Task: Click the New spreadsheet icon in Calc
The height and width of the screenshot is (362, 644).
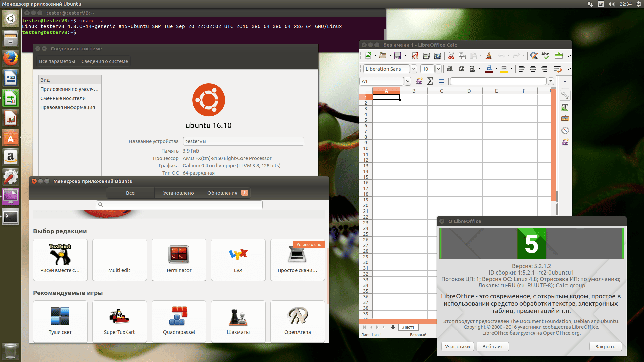Action: pyautogui.click(x=368, y=56)
